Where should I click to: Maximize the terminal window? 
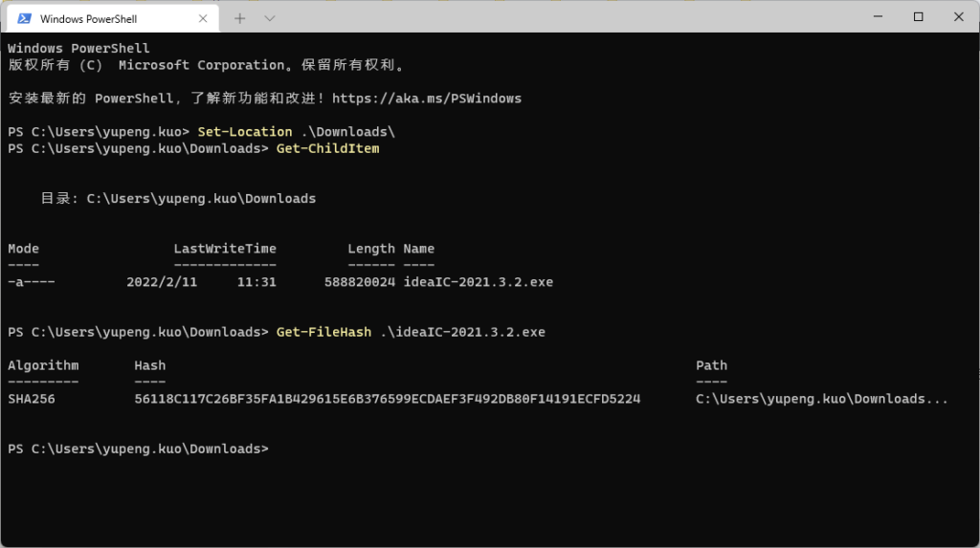(918, 17)
